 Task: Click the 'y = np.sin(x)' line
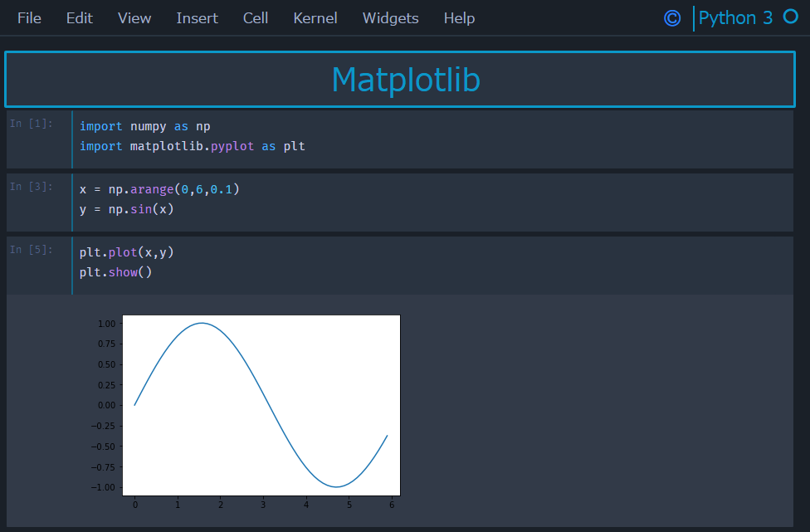click(126, 209)
